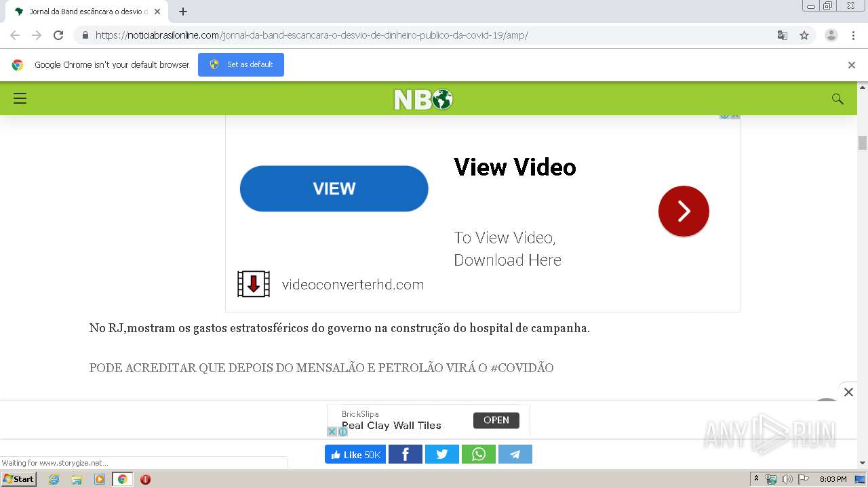
Task: Open Action Center flag icon
Action: tap(804, 479)
